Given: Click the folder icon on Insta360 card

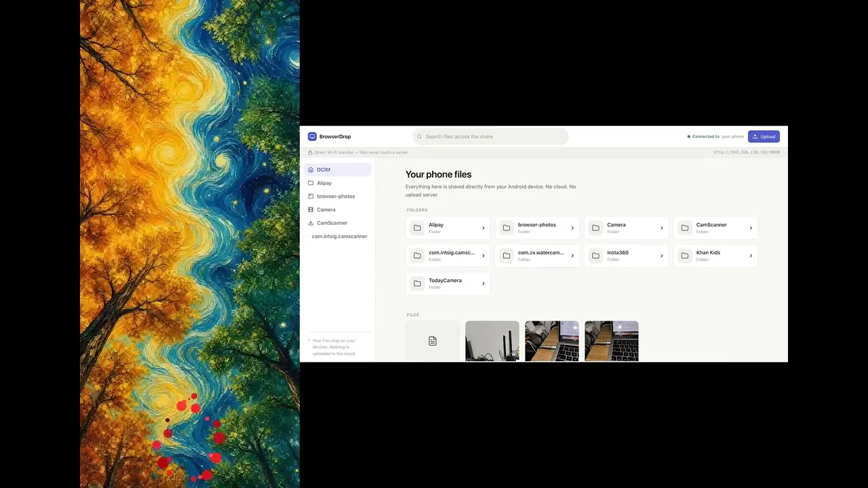Looking at the screenshot, I should click(x=595, y=256).
